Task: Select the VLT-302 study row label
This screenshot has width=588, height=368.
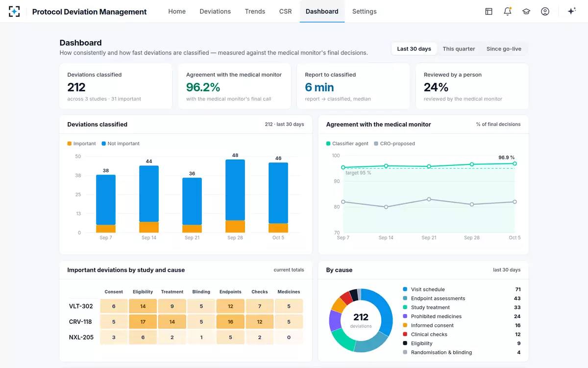Action: (81, 306)
